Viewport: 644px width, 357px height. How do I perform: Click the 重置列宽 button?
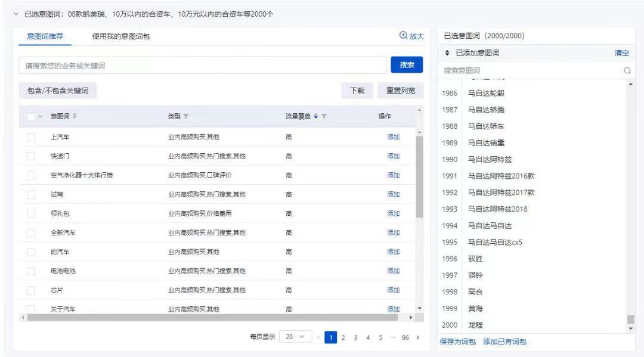tap(401, 91)
